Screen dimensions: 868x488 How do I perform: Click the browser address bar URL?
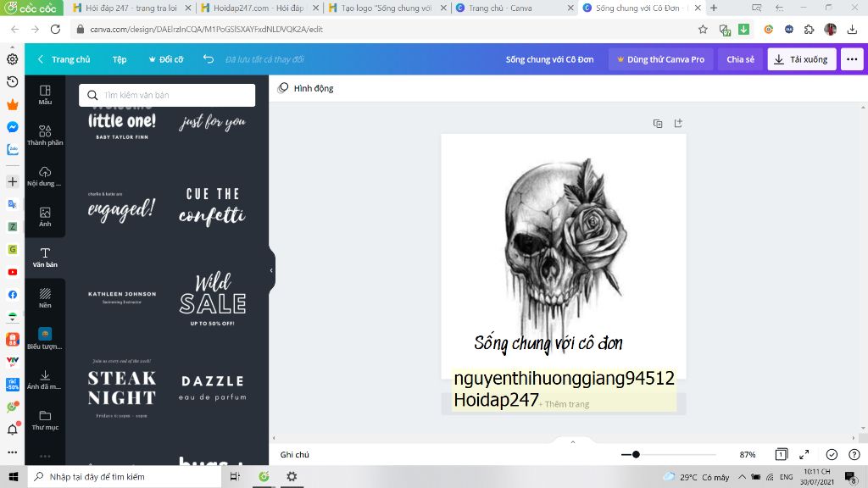[206, 30]
